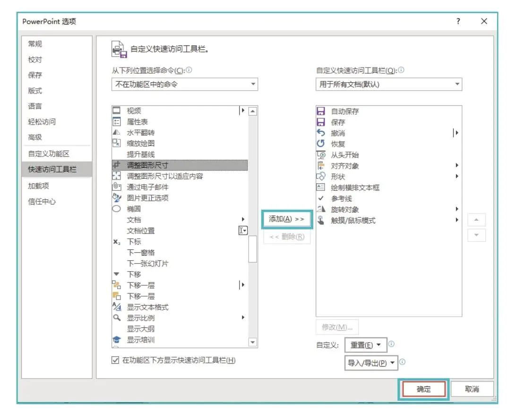Click the help question mark icon
516x420 pixels.
458,21
